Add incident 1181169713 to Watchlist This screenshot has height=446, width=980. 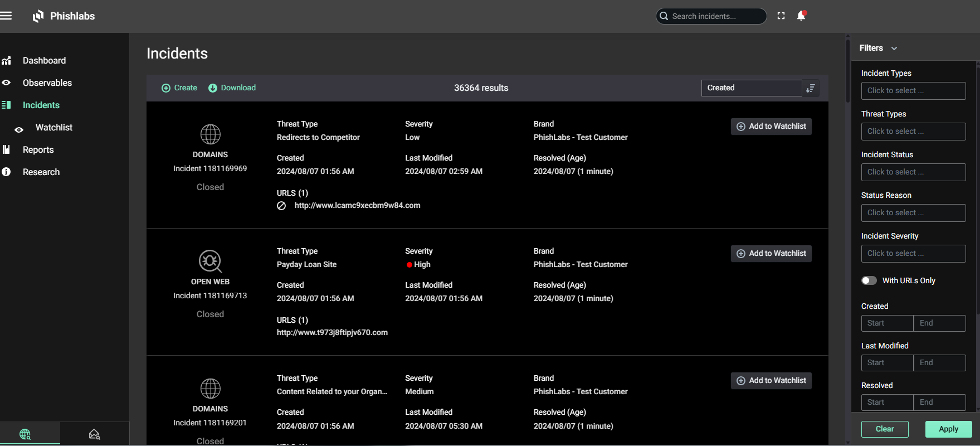(771, 254)
